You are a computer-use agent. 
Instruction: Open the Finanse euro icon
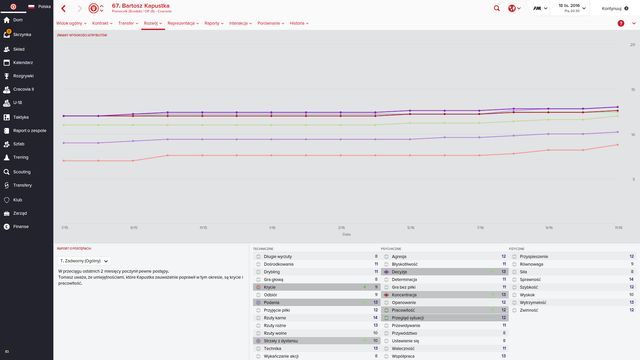click(x=7, y=227)
